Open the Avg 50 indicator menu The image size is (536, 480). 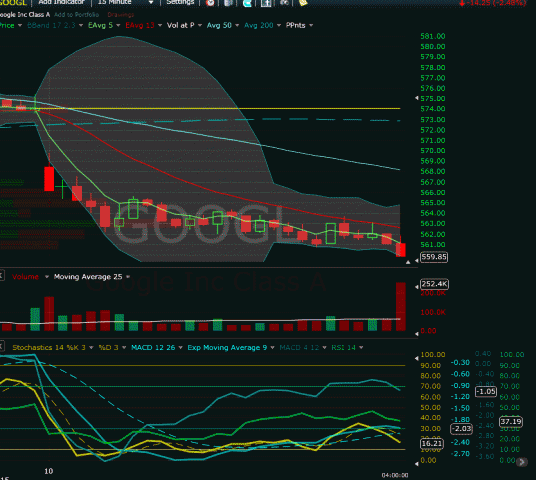click(x=219, y=25)
